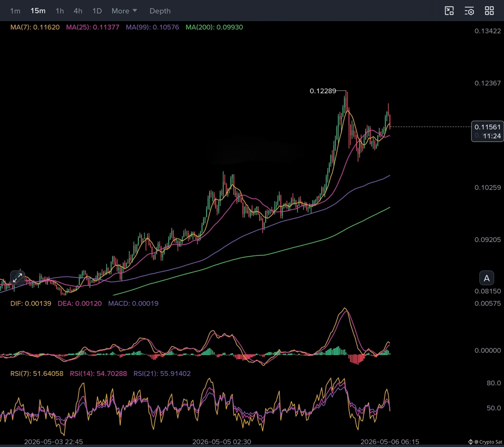Click the 0.08150 price axis label
The width and height of the screenshot is (504, 447).
(x=487, y=291)
